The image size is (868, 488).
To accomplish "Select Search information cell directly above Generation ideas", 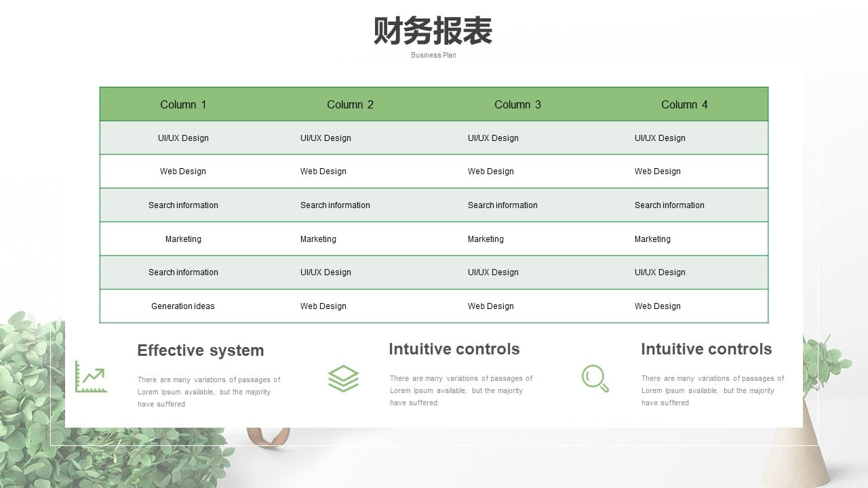I will click(x=183, y=272).
